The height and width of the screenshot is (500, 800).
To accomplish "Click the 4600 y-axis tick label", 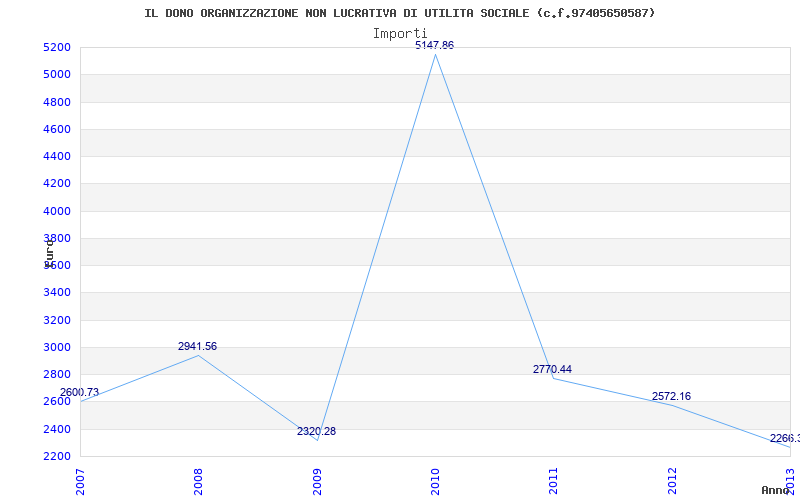I will [x=55, y=129].
